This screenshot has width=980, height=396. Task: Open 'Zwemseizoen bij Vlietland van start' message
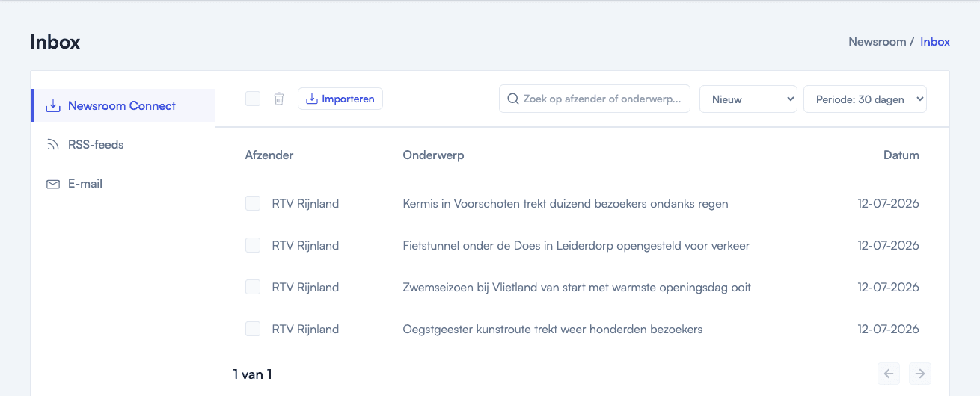577,287
